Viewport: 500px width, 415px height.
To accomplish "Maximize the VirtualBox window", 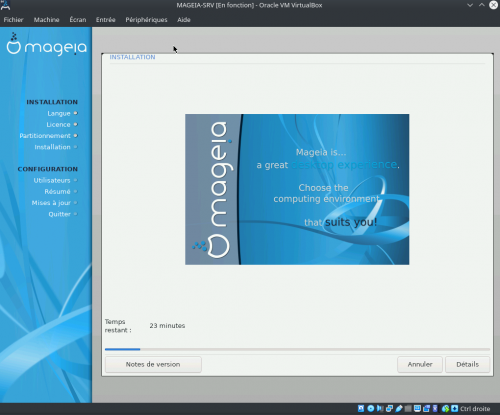I will pos(482,5).
